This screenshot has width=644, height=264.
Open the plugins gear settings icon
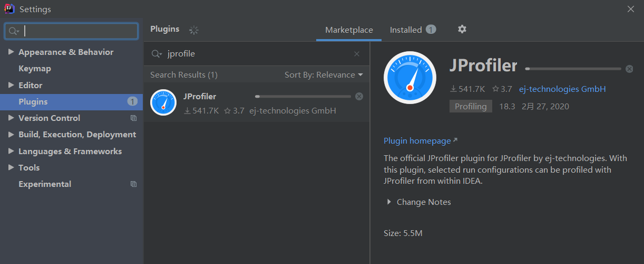(x=462, y=30)
